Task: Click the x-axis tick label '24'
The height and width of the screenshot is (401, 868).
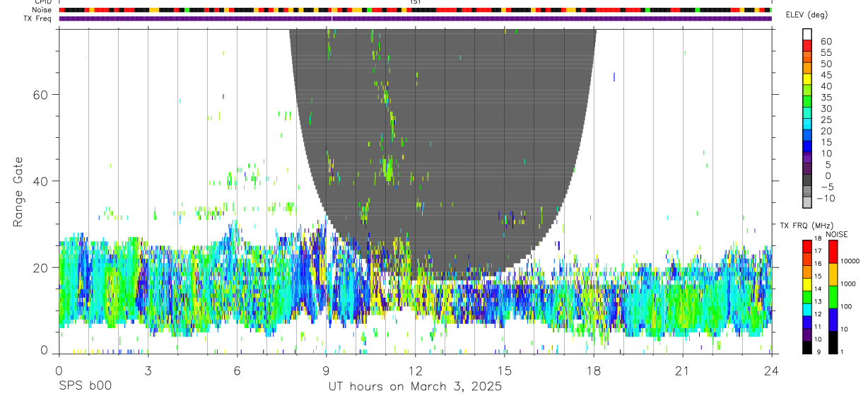Action: pyautogui.click(x=772, y=371)
